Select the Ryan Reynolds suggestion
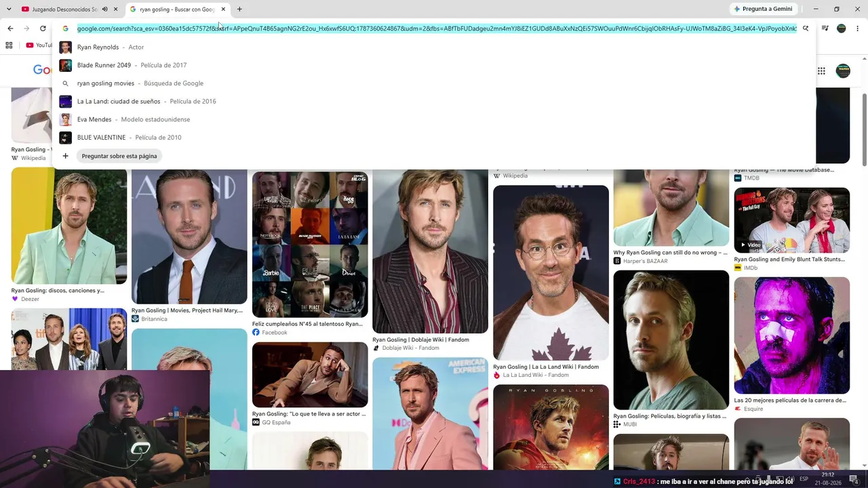 (434, 47)
